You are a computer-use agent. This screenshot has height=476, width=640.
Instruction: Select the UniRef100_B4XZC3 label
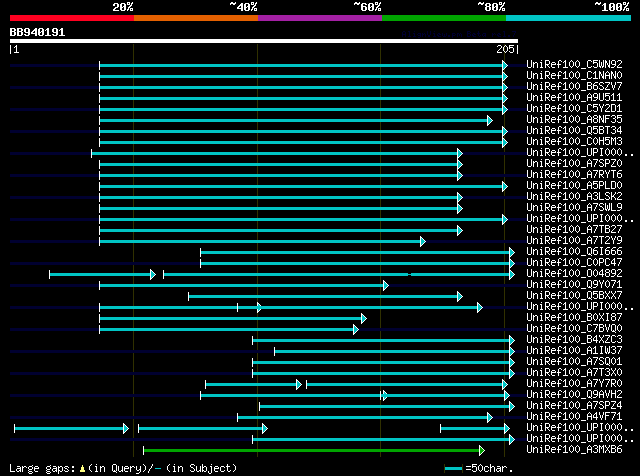pos(574,340)
